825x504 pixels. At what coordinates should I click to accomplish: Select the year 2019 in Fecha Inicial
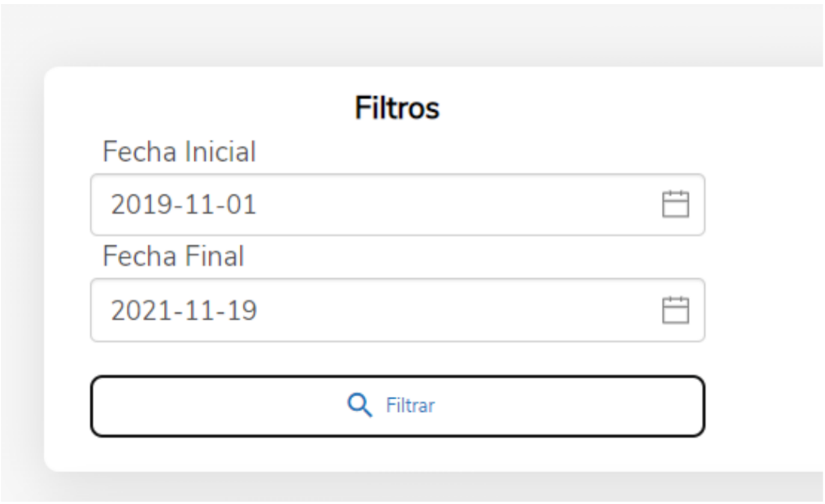click(x=140, y=204)
